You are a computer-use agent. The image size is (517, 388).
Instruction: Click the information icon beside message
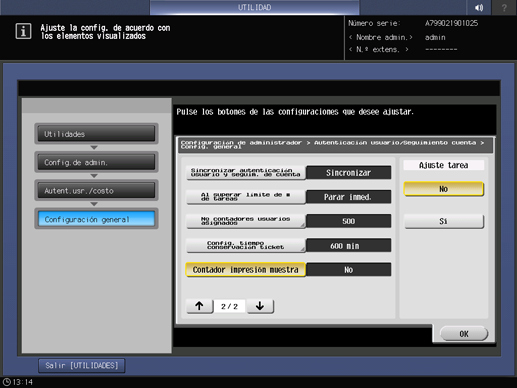pyautogui.click(x=23, y=31)
